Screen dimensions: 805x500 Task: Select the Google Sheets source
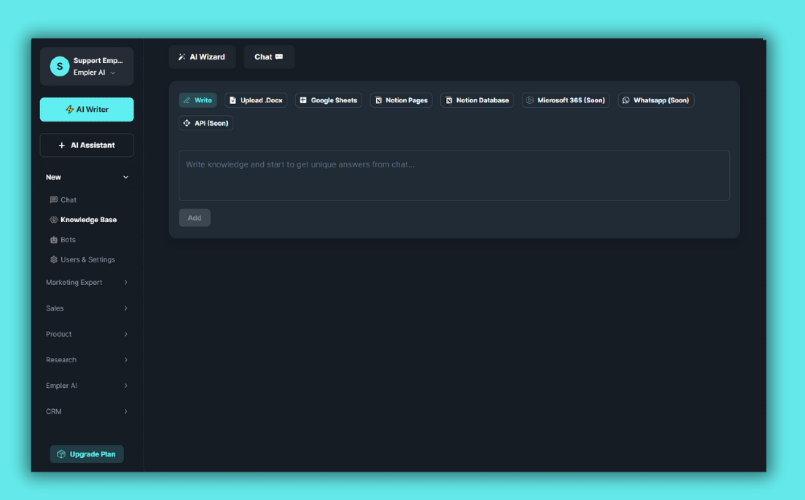pos(329,100)
